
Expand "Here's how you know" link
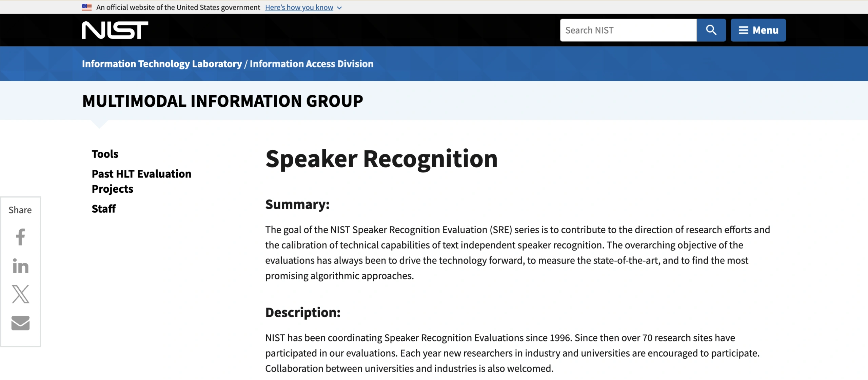[303, 7]
